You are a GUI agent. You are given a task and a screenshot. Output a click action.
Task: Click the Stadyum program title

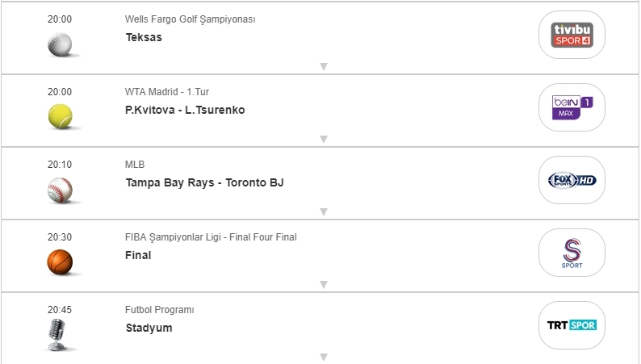click(x=149, y=328)
